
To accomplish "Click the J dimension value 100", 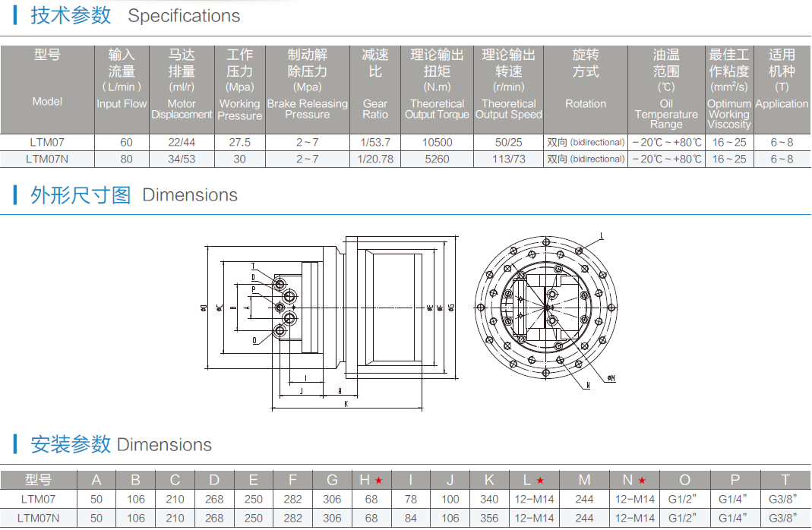I will pyautogui.click(x=450, y=500).
